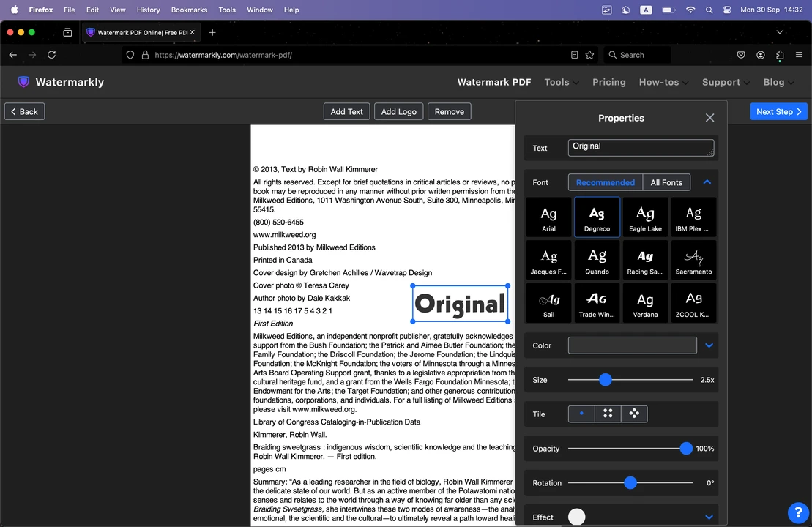
Task: Click the Next Step button
Action: [x=778, y=111]
